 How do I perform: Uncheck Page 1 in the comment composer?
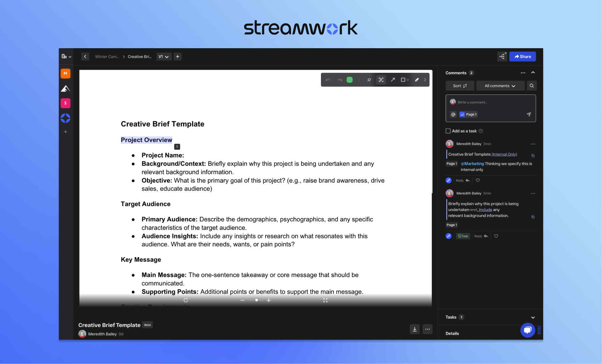click(x=462, y=114)
